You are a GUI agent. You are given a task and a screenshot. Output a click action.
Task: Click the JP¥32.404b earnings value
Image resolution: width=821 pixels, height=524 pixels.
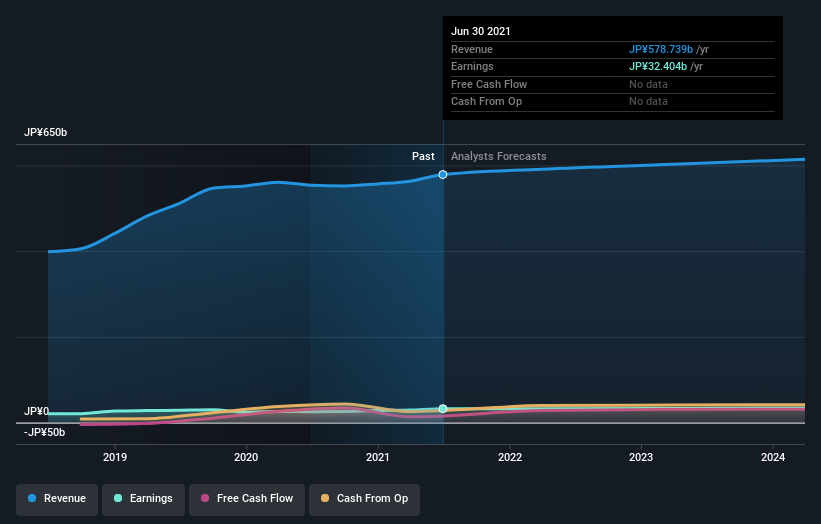click(x=658, y=66)
